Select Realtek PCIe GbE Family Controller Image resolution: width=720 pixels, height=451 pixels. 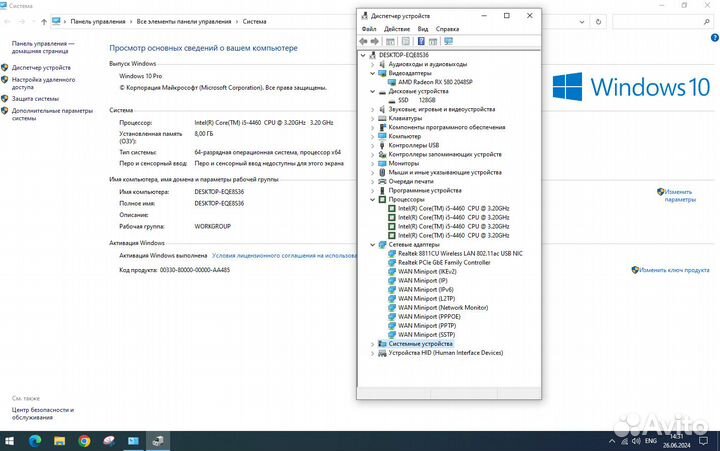[444, 263]
